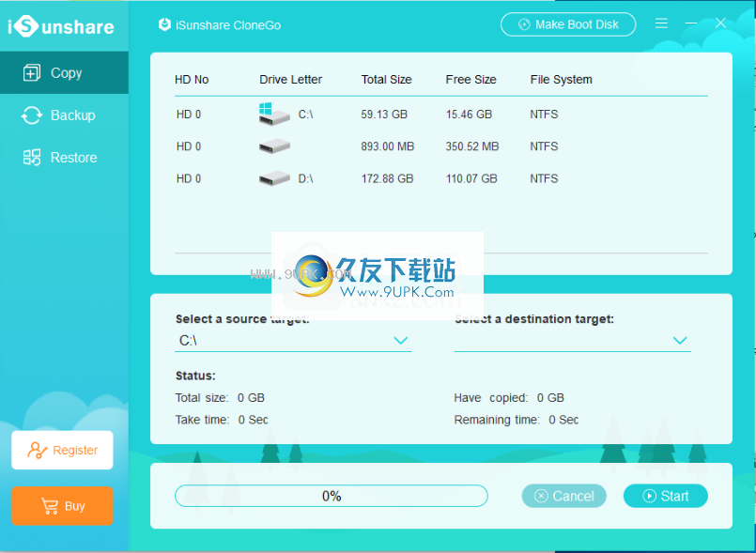Switch to the Backup section
The width and height of the screenshot is (756, 553).
click(64, 115)
